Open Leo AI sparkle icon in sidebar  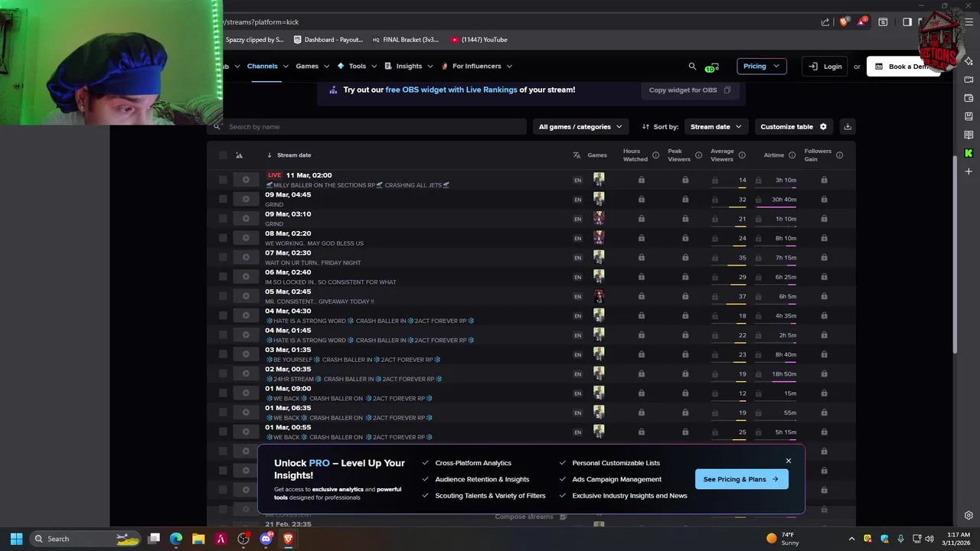click(x=969, y=61)
